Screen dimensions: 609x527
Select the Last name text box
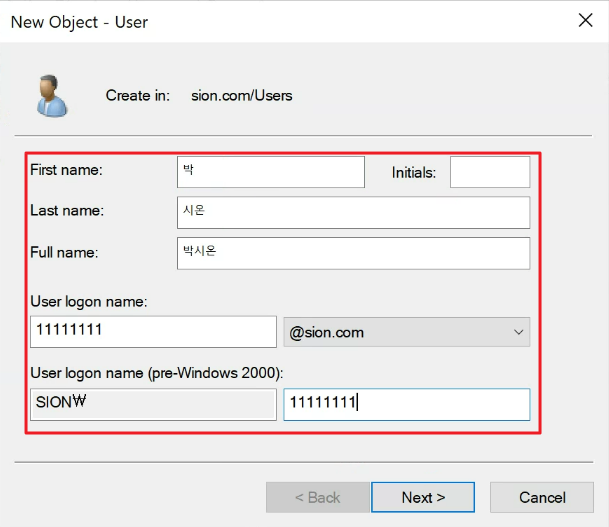click(x=353, y=212)
